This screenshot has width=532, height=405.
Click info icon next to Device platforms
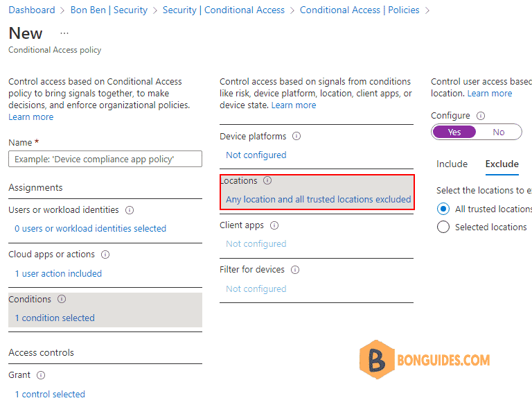[x=296, y=136]
